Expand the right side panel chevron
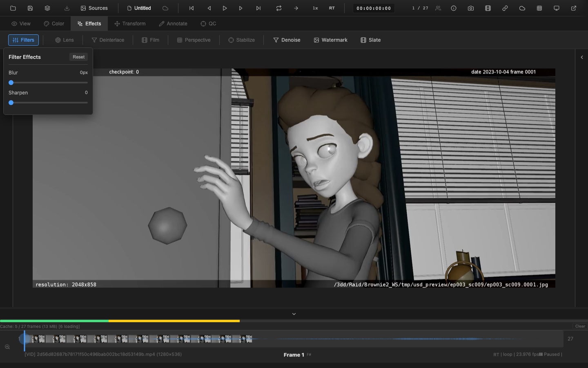The height and width of the screenshot is (368, 588). [582, 57]
